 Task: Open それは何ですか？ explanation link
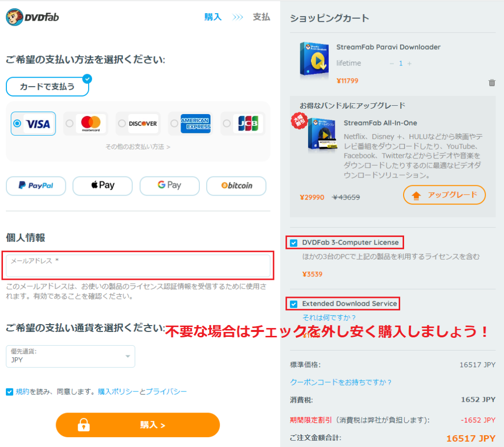tap(329, 318)
